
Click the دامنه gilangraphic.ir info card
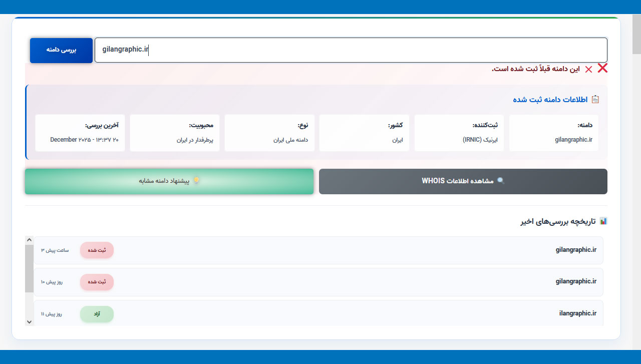pos(553,133)
